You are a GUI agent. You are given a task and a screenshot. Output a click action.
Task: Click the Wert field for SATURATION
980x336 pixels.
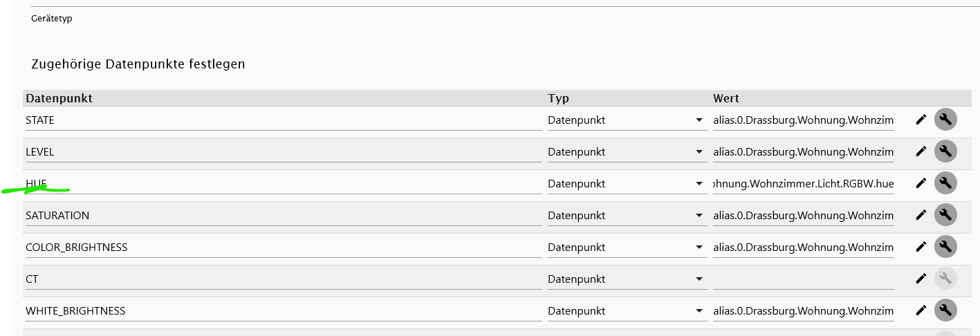pyautogui.click(x=803, y=216)
